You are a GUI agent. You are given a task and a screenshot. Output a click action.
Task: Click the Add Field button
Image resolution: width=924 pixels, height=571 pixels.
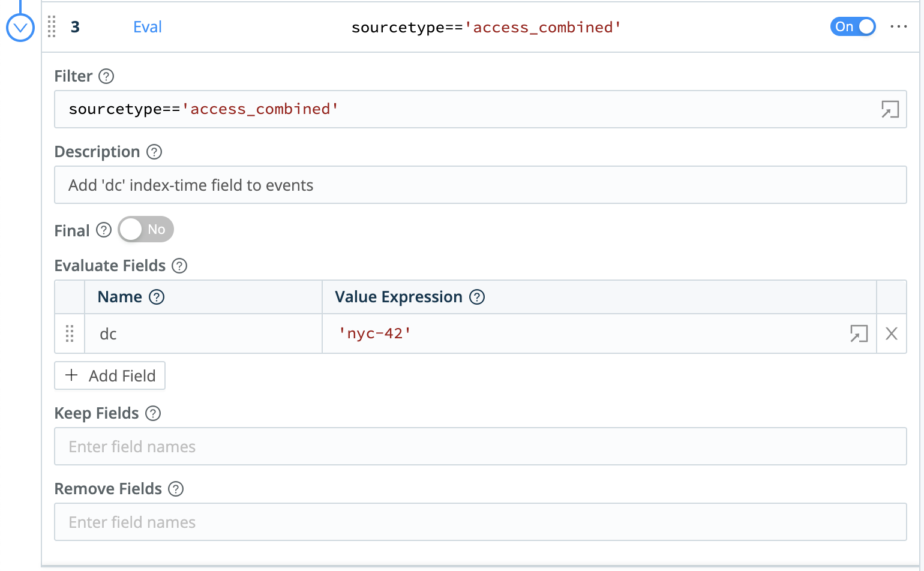110,375
